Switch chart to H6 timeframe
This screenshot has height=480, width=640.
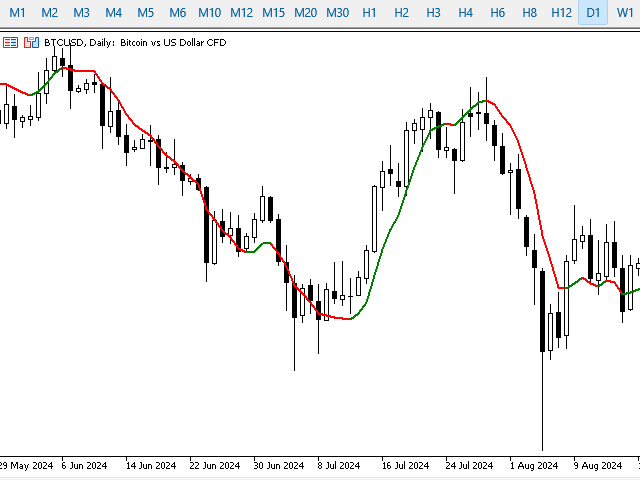tap(498, 13)
